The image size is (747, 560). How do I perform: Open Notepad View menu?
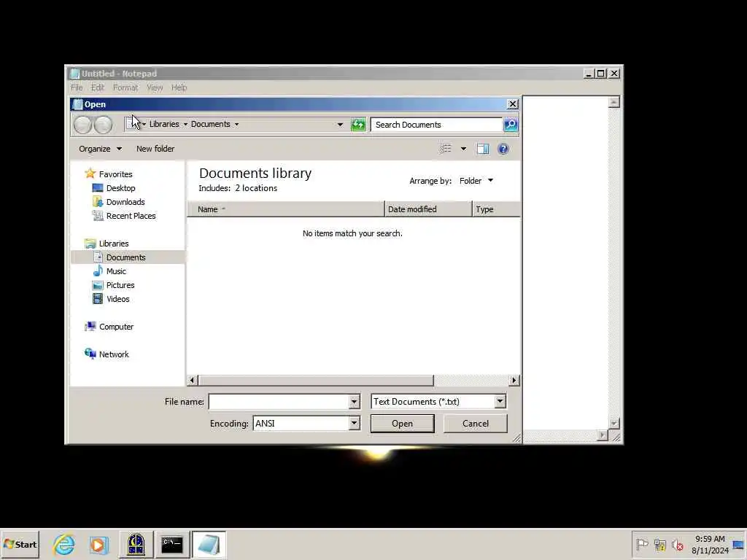click(155, 87)
